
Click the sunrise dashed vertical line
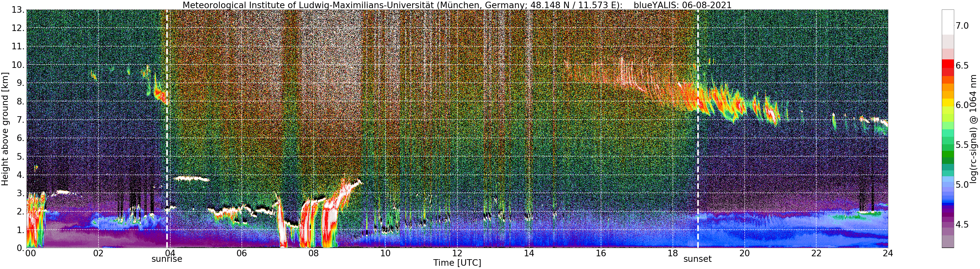(167, 129)
